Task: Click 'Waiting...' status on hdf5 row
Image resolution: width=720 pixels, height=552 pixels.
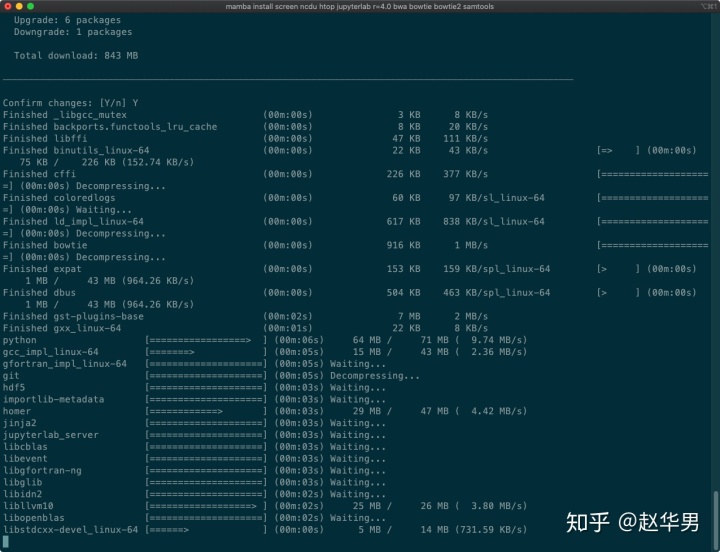Action: tap(358, 388)
